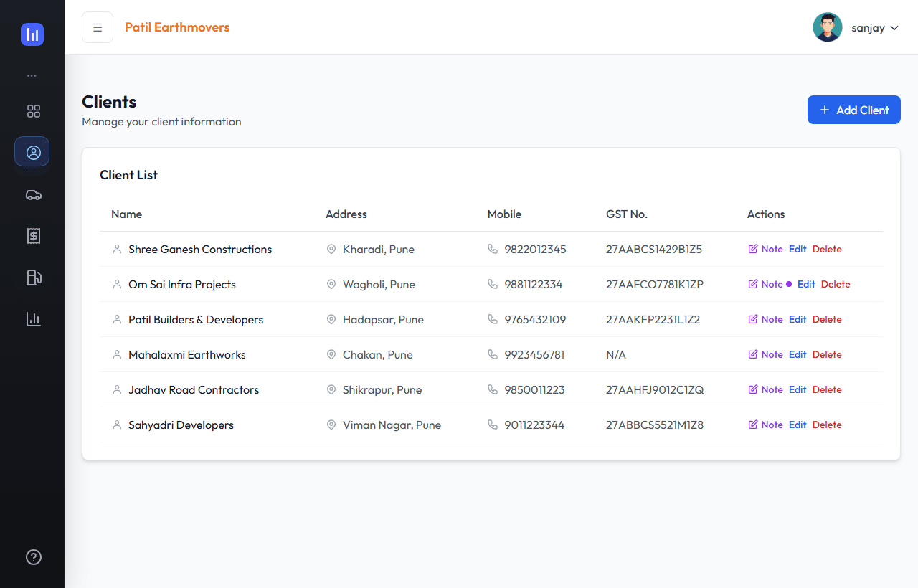Screen dimensions: 918x588
Task: Delete Om Sai Infra Projects client
Action: [836, 284]
